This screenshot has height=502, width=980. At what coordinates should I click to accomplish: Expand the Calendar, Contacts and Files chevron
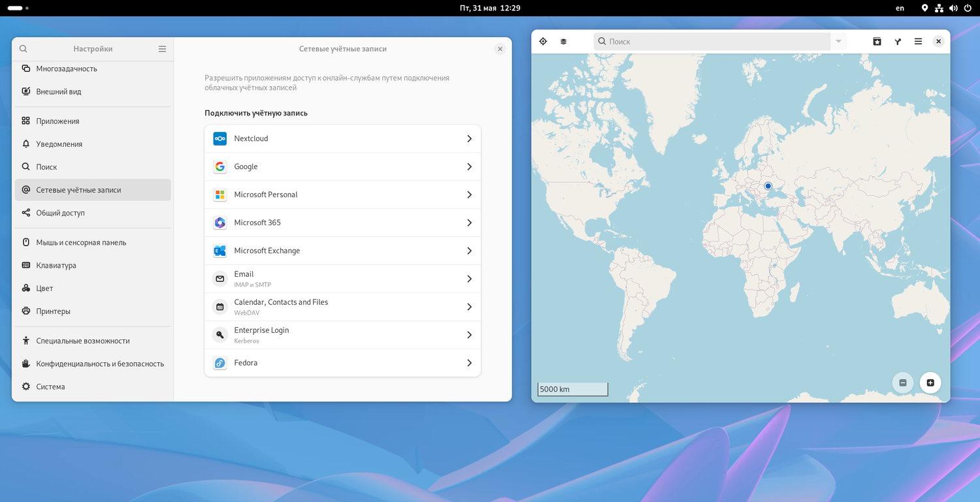click(469, 307)
